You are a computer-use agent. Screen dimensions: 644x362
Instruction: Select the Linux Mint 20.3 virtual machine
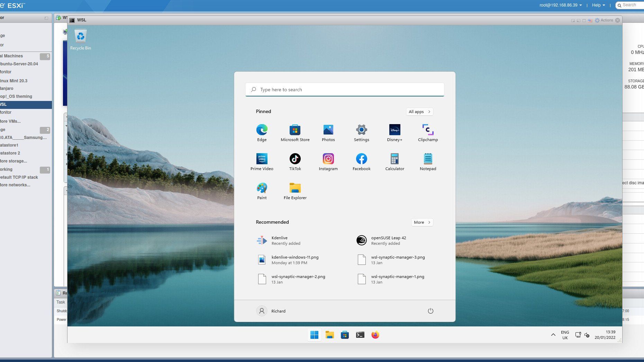point(14,81)
